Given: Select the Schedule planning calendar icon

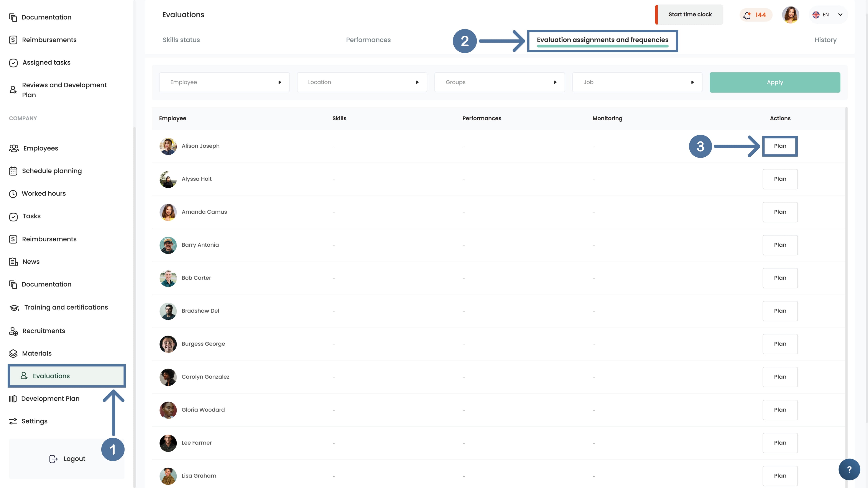Looking at the screenshot, I should click(x=13, y=171).
